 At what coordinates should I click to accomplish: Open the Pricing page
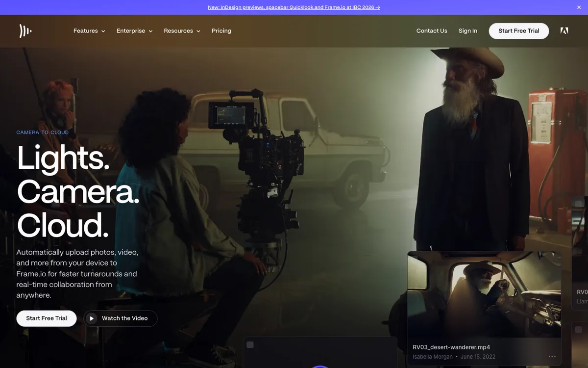[221, 31]
